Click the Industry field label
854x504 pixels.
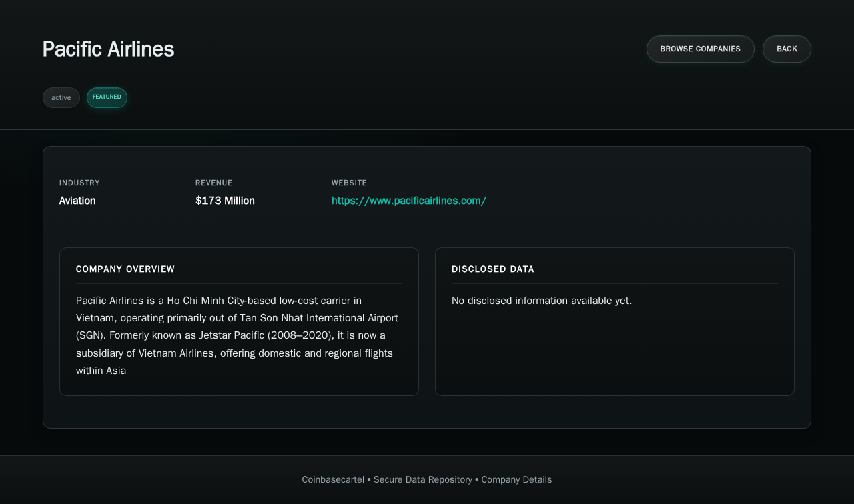pos(79,183)
